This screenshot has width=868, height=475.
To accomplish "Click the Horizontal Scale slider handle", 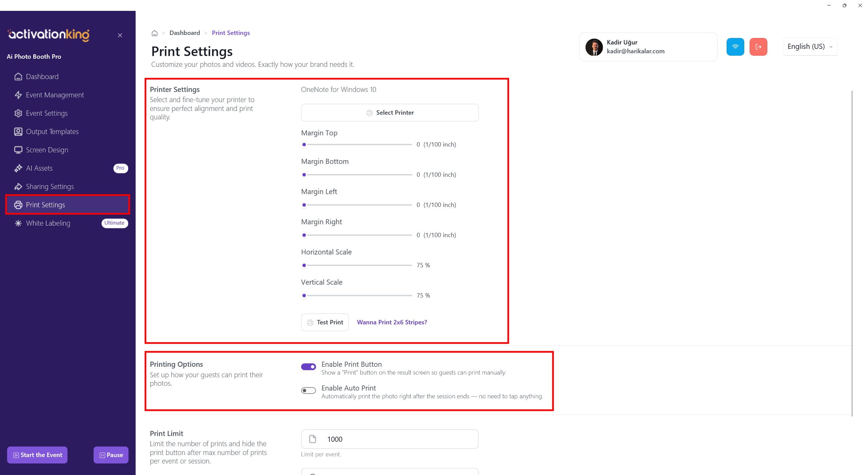I will (304, 265).
